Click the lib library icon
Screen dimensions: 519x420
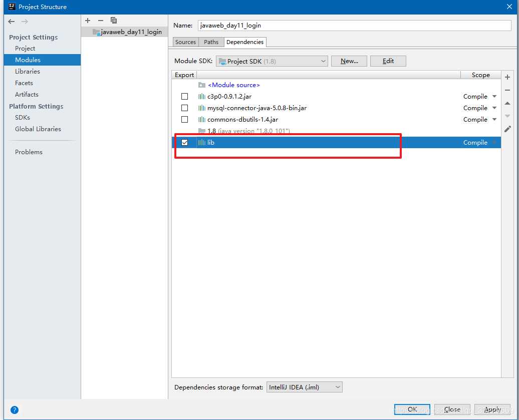pyautogui.click(x=201, y=143)
